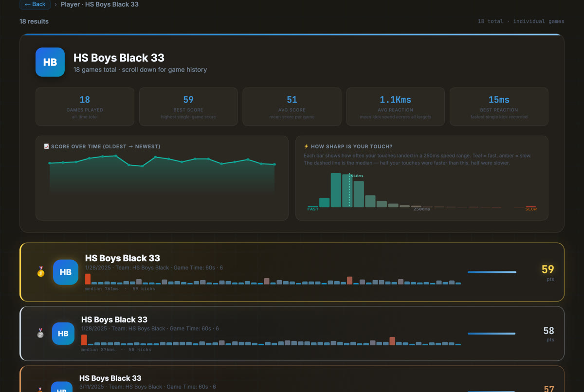Click 'median 761ms · 59 kicks' text

(x=120, y=289)
